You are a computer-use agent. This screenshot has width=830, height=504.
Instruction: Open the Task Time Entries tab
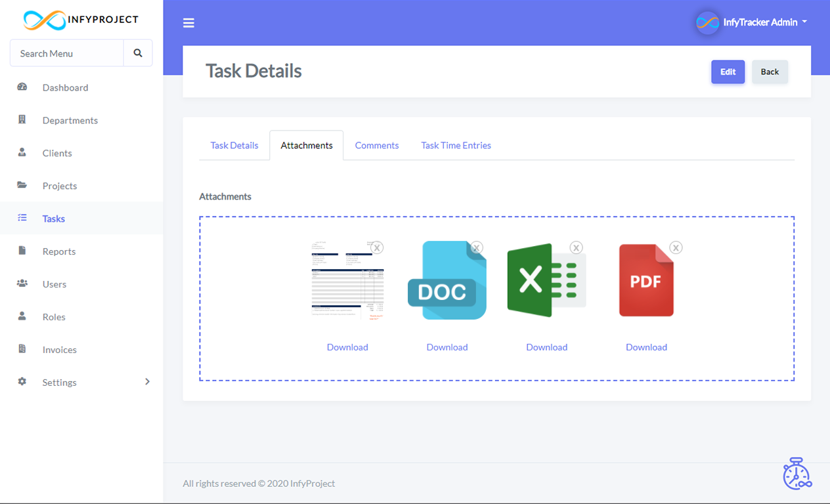pyautogui.click(x=456, y=145)
